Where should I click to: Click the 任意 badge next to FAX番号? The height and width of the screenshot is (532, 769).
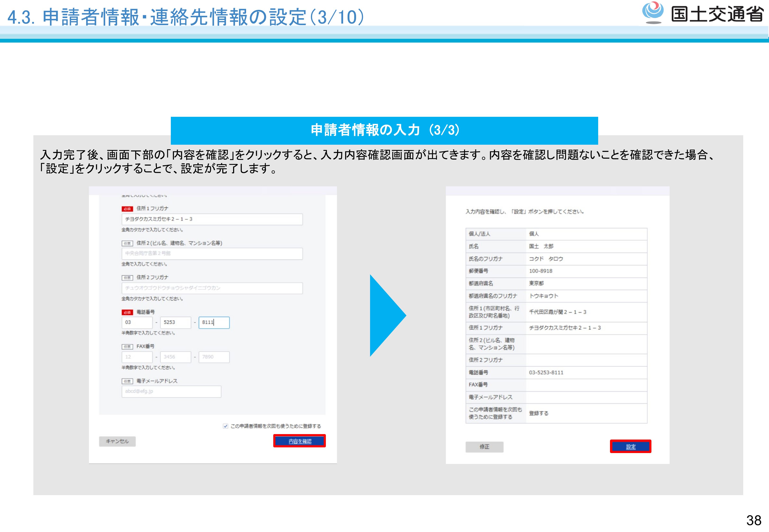tap(127, 347)
